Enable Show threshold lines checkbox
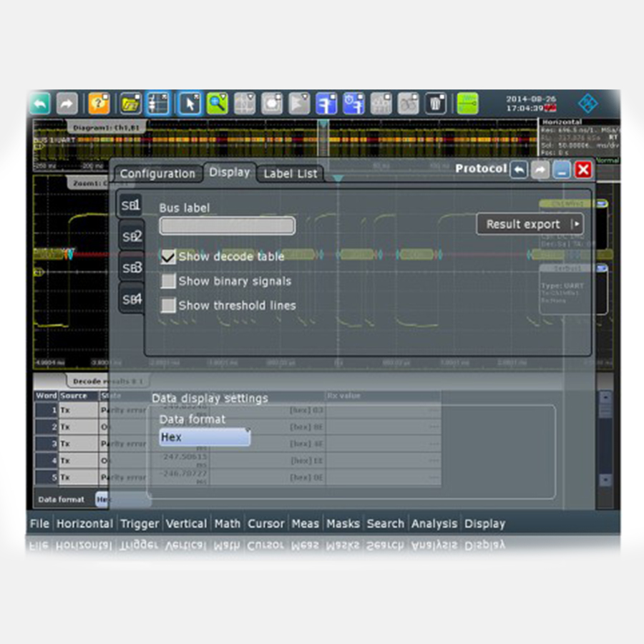The width and height of the screenshot is (644, 644). click(x=168, y=306)
